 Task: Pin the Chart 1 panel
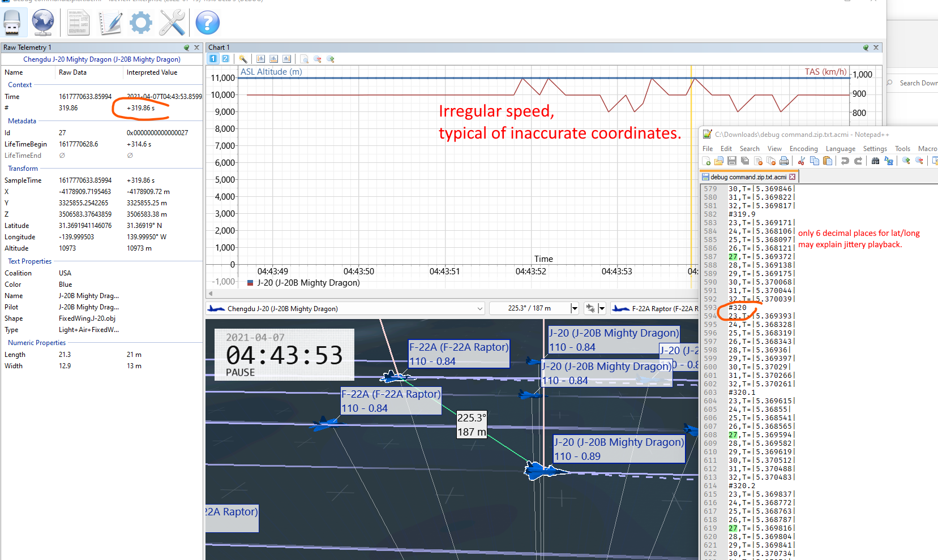pyautogui.click(x=866, y=48)
